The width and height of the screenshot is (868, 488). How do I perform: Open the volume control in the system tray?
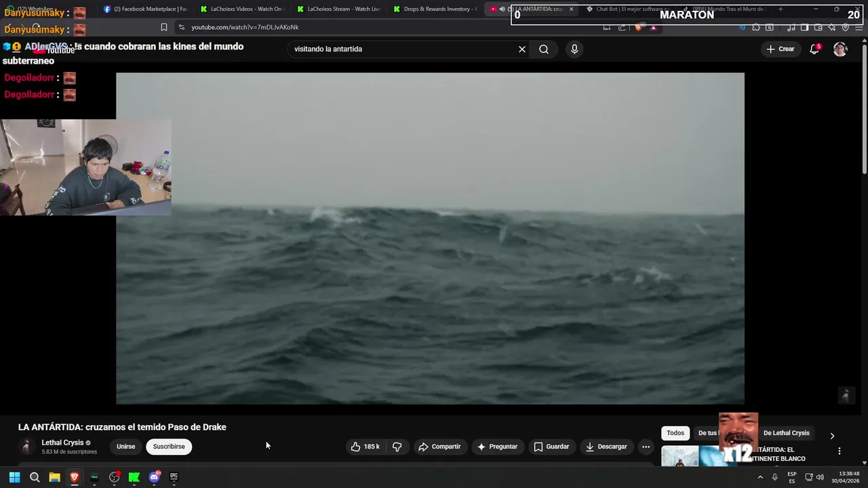tap(821, 477)
